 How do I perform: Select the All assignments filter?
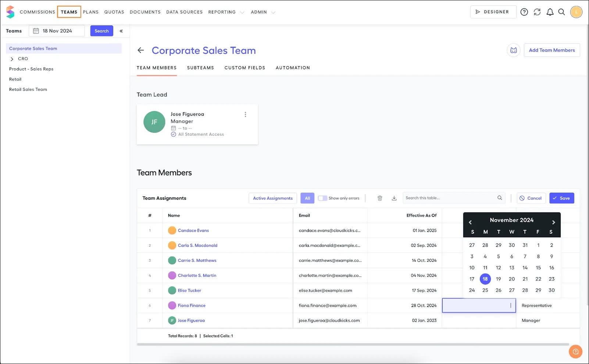[x=307, y=198]
